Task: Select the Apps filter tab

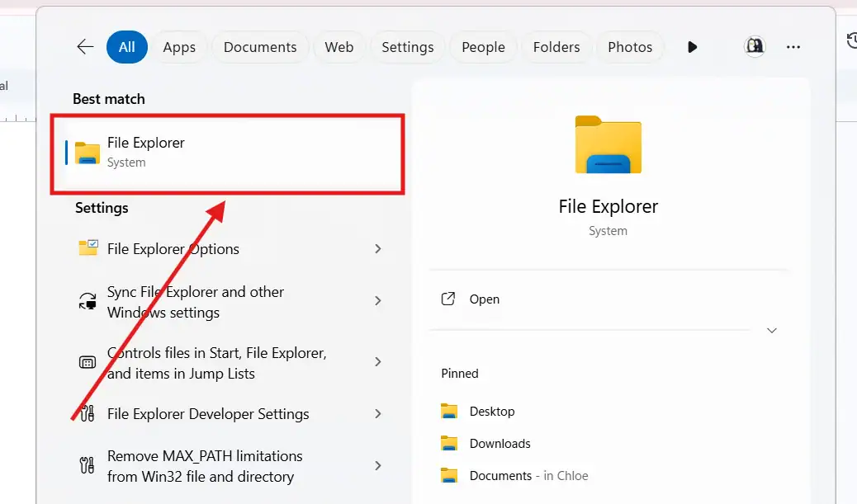Action: click(x=180, y=47)
